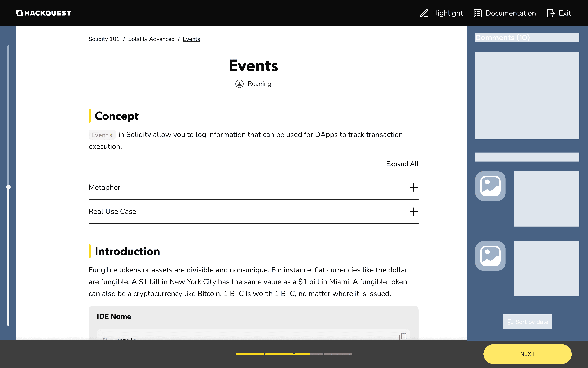The width and height of the screenshot is (588, 368).
Task: Expand the Real Use Case plus icon
Action: click(x=413, y=211)
